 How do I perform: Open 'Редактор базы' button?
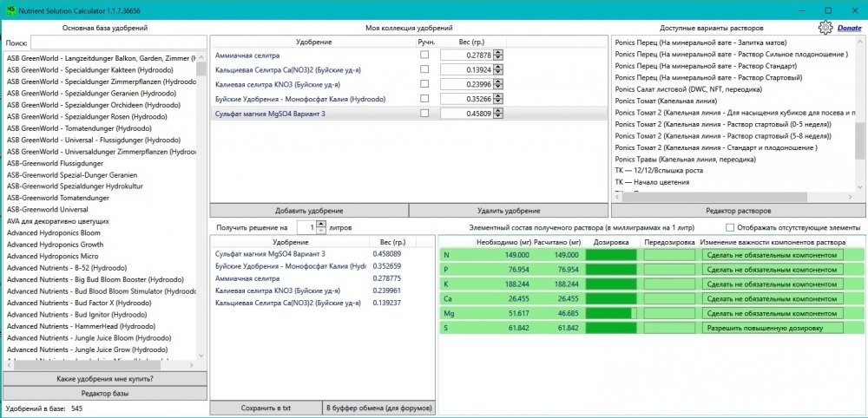click(105, 393)
